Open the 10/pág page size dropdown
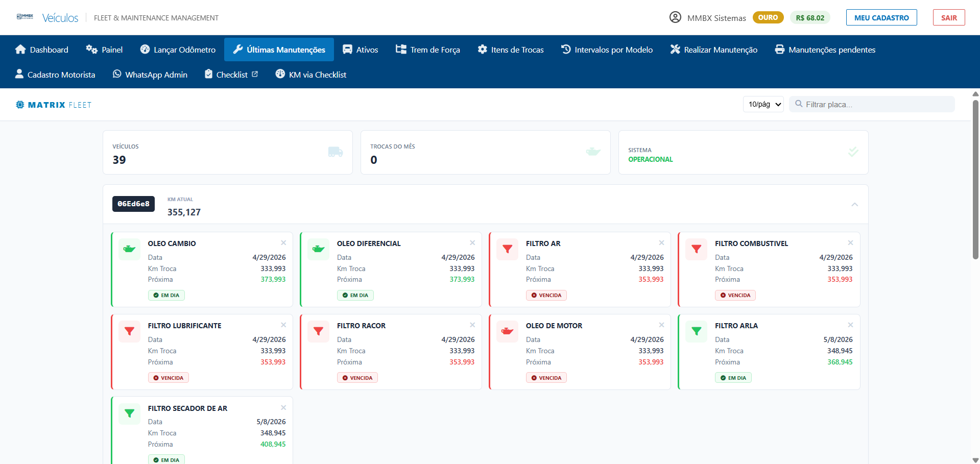 click(763, 104)
